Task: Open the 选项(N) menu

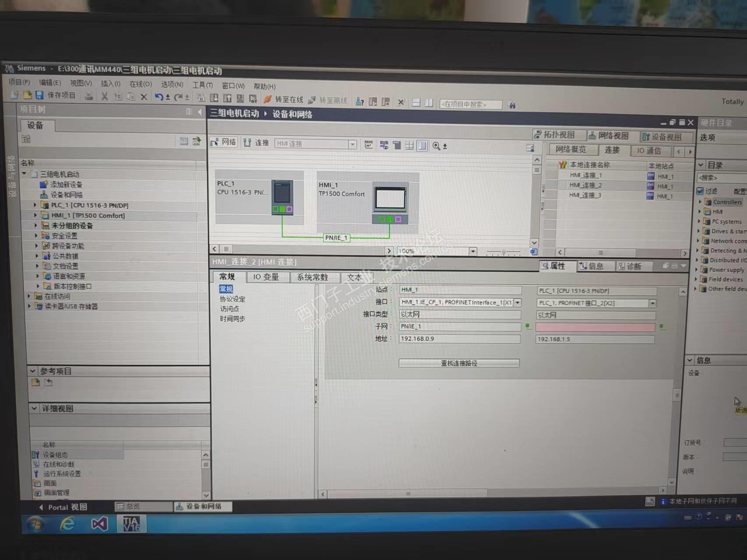Action: (172, 85)
